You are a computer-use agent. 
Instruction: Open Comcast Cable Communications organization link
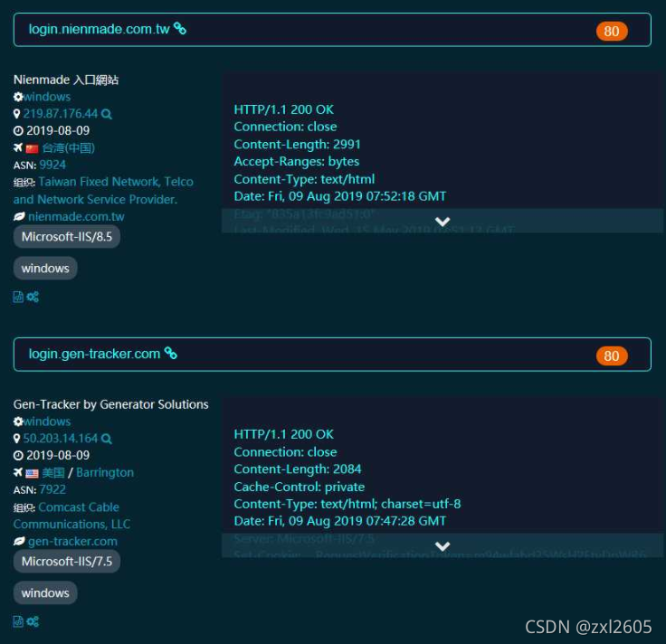71,516
